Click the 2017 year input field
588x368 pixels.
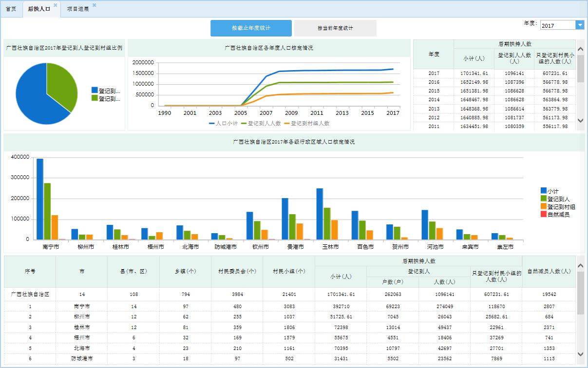pyautogui.click(x=557, y=25)
